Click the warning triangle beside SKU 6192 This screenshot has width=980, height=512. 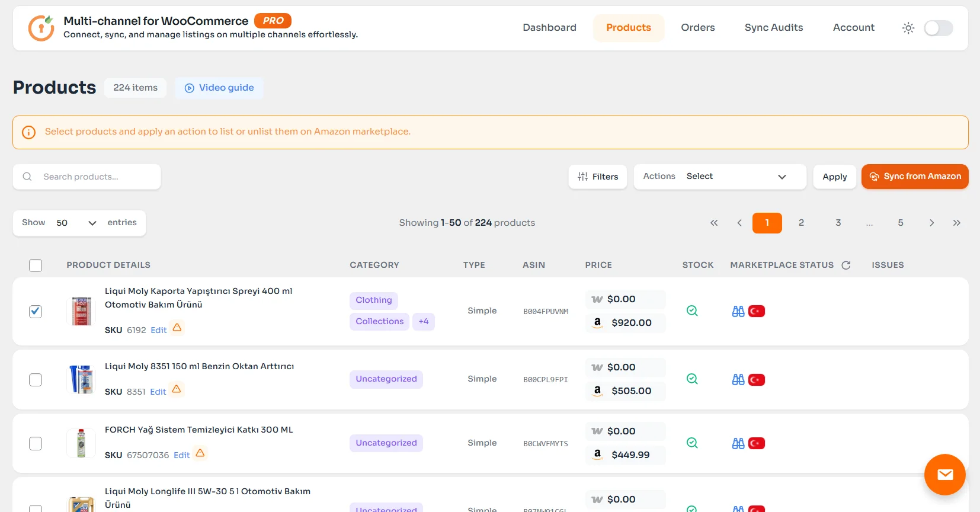(x=177, y=328)
